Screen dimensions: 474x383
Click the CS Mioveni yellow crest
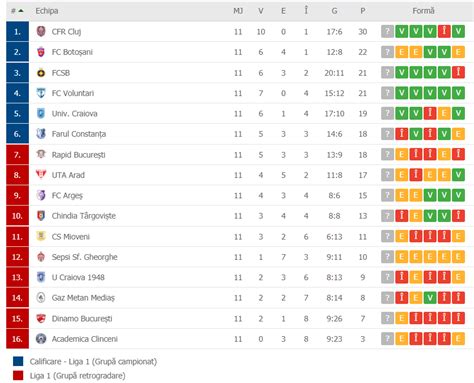[x=41, y=236]
